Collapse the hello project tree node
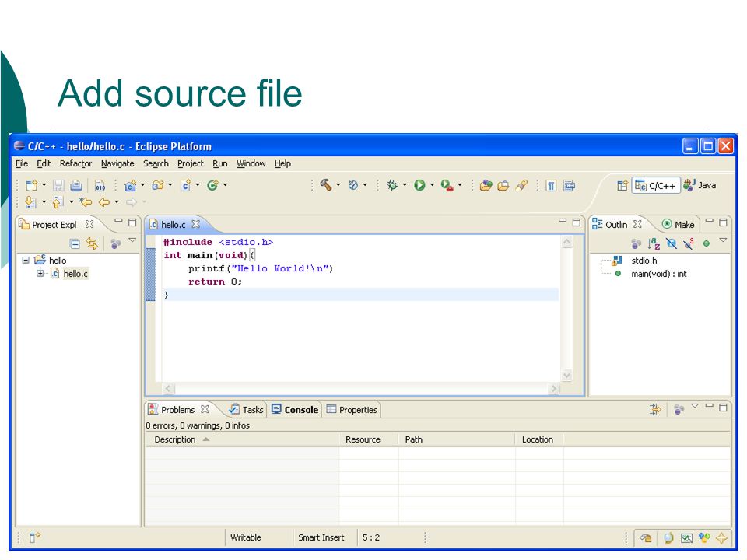This screenshot has height=560, width=747. [x=26, y=260]
